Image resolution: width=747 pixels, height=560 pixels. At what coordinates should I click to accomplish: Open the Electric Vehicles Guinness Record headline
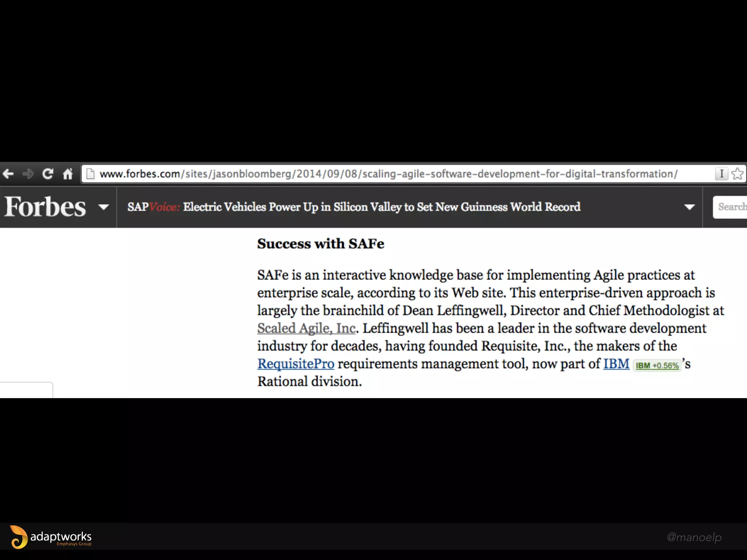click(382, 207)
